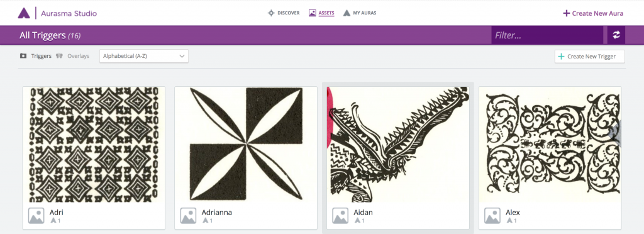Switch to Triggers view

[x=36, y=56]
